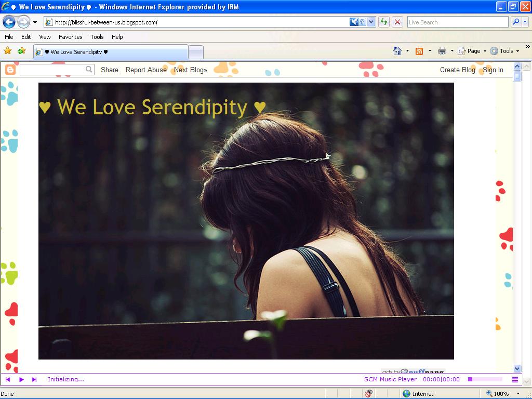Click the vertical scrollbar thumb

pos(517,76)
